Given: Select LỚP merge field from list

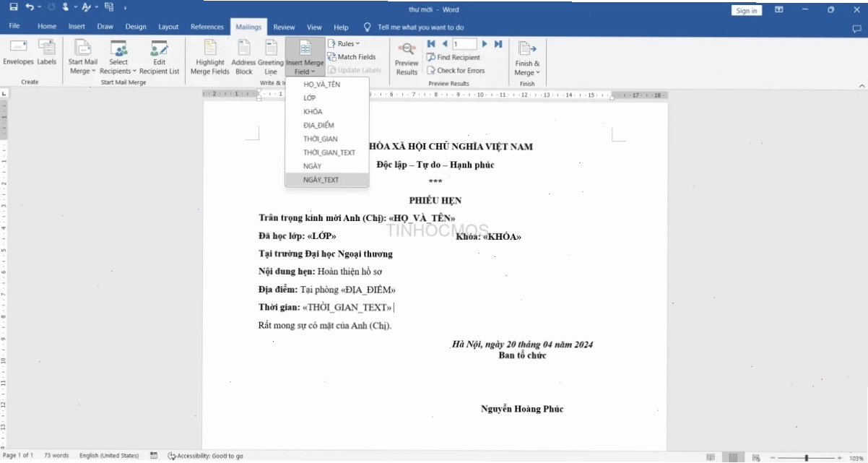Looking at the screenshot, I should 327,98.
